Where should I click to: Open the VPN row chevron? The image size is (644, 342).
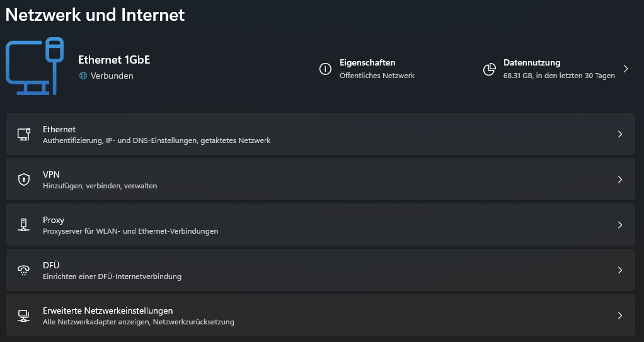(x=620, y=180)
